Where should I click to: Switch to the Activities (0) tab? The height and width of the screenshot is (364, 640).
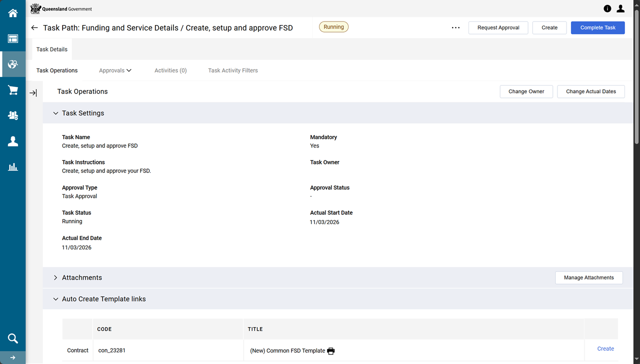[x=170, y=70]
